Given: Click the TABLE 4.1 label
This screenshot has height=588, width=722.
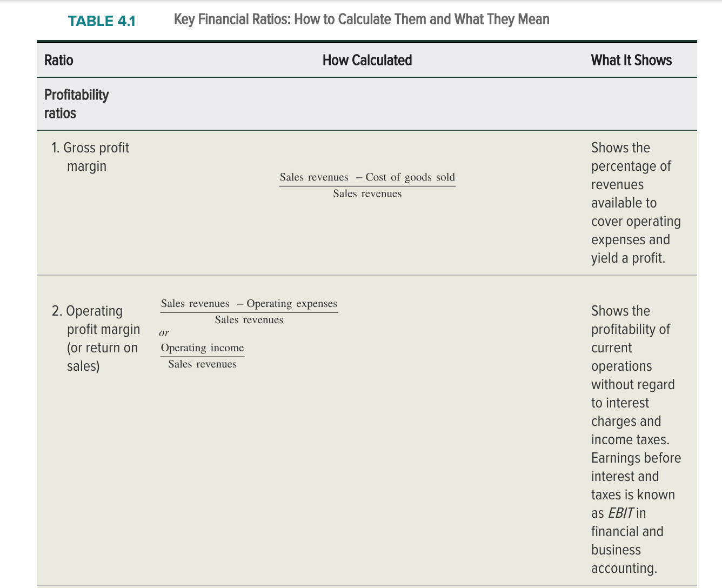Looking at the screenshot, I should [102, 21].
